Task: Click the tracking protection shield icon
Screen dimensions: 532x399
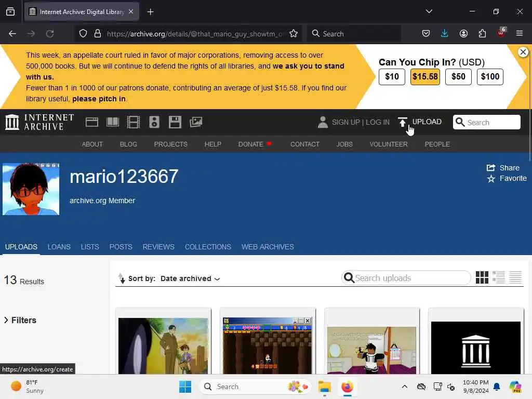Action: pos(83,34)
